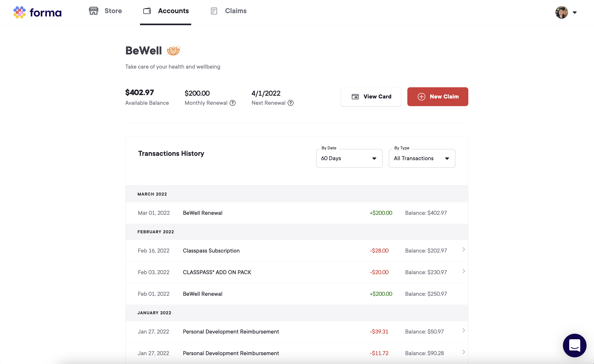Click the New Claim button

(437, 97)
